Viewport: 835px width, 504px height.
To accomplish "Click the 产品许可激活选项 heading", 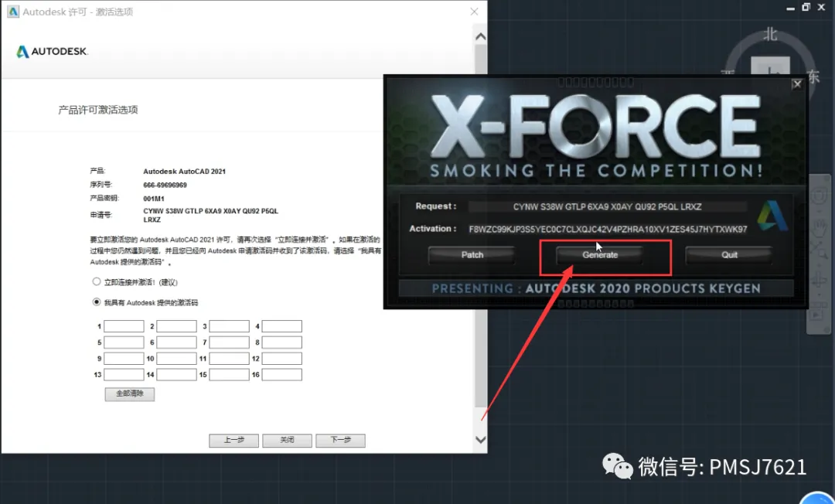I will pyautogui.click(x=98, y=110).
